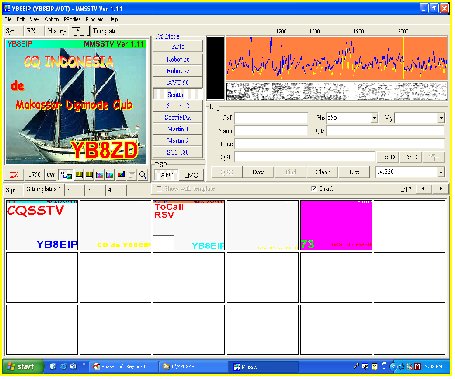This screenshot has height=379, width=455.
Task: Click the magnifier icon below the picture
Action: coord(143,175)
